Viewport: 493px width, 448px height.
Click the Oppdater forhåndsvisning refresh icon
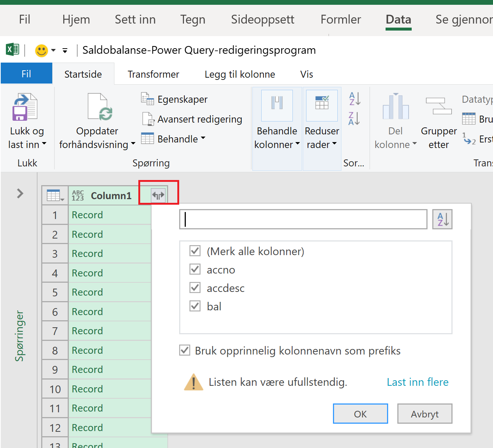[x=100, y=107]
